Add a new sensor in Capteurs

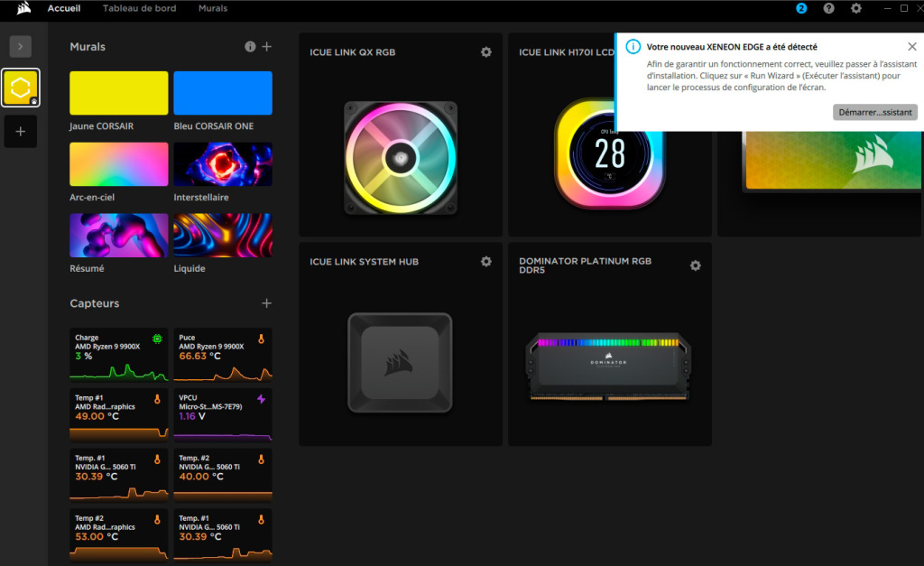click(266, 304)
